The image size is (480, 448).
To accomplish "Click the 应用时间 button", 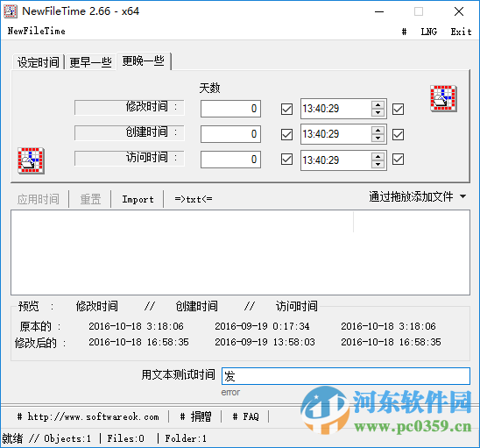I will [39, 199].
